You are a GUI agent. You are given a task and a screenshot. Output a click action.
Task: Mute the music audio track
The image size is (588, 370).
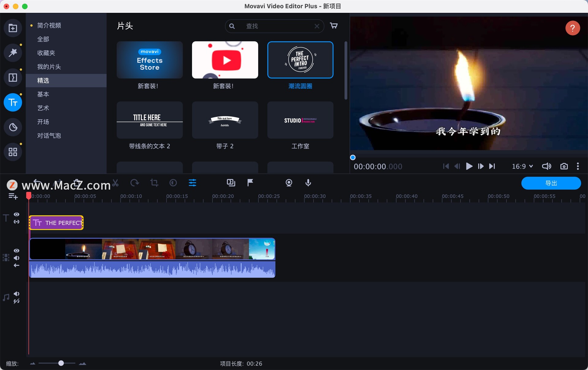coord(17,294)
